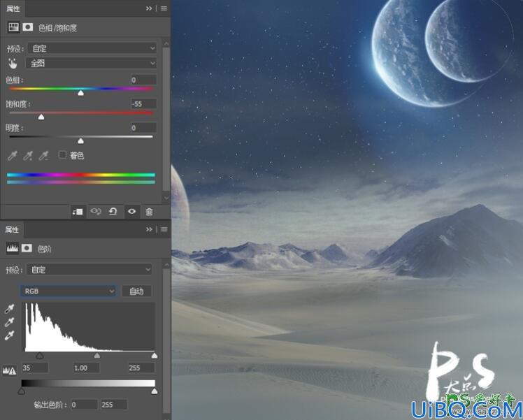Focus output levels field showing 0
This screenshot has height=420, width=523.
click(84, 405)
